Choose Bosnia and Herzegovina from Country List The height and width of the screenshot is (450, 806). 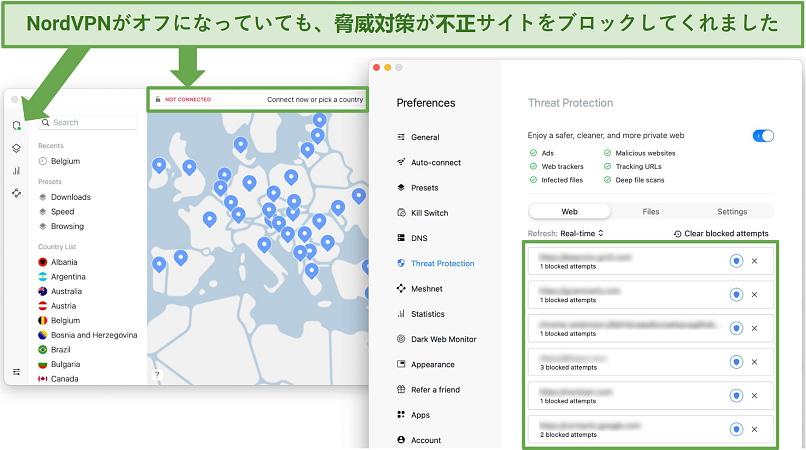click(88, 335)
